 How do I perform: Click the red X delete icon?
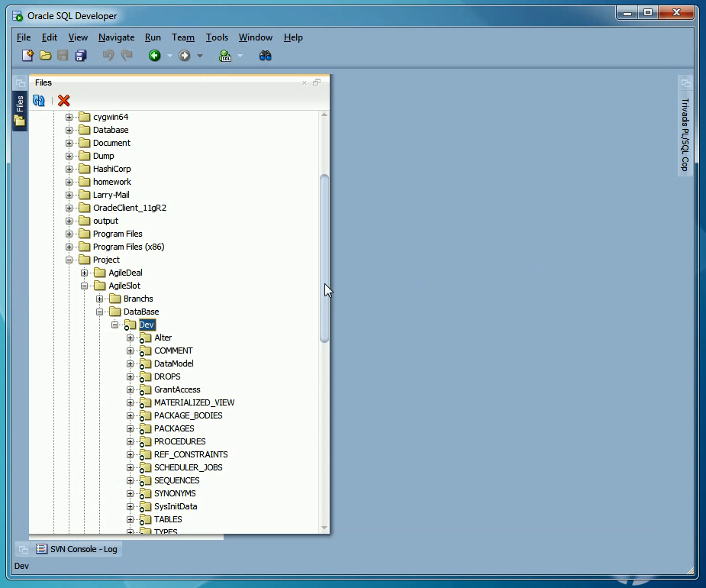[x=63, y=101]
